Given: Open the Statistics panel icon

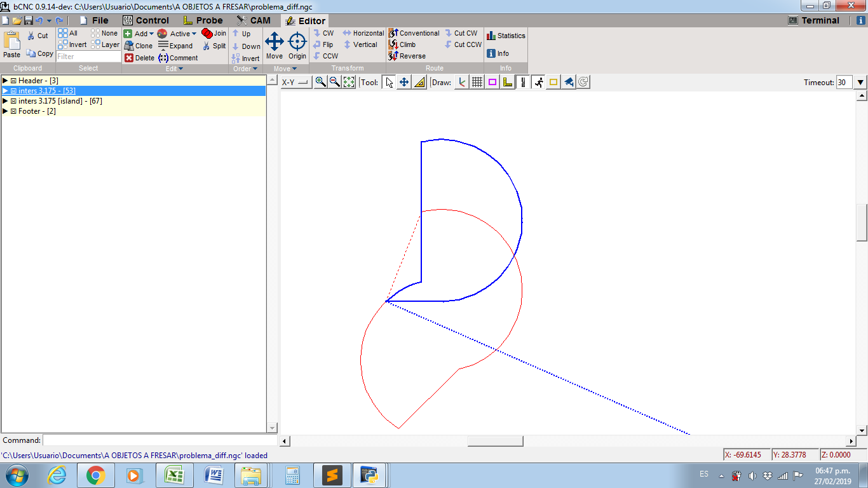Looking at the screenshot, I should click(x=506, y=35).
